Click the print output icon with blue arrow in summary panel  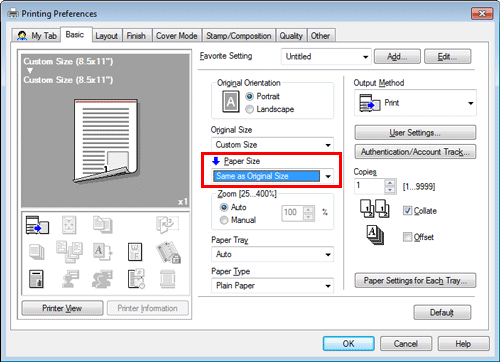point(37,225)
